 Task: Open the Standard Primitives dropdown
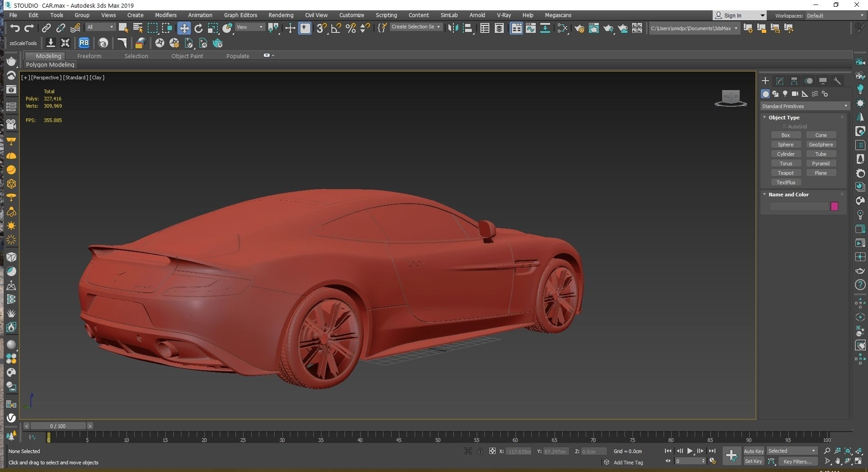805,106
